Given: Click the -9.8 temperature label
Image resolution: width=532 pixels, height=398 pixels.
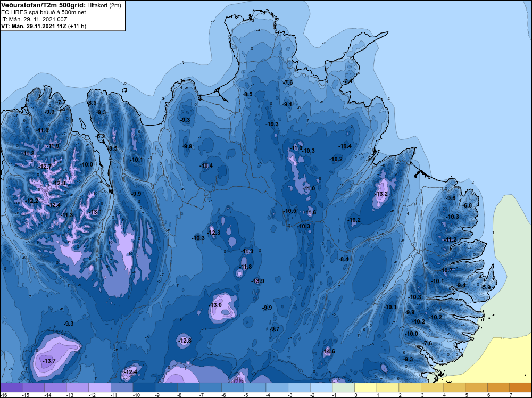Looking at the screenshot, I should click(451, 198).
